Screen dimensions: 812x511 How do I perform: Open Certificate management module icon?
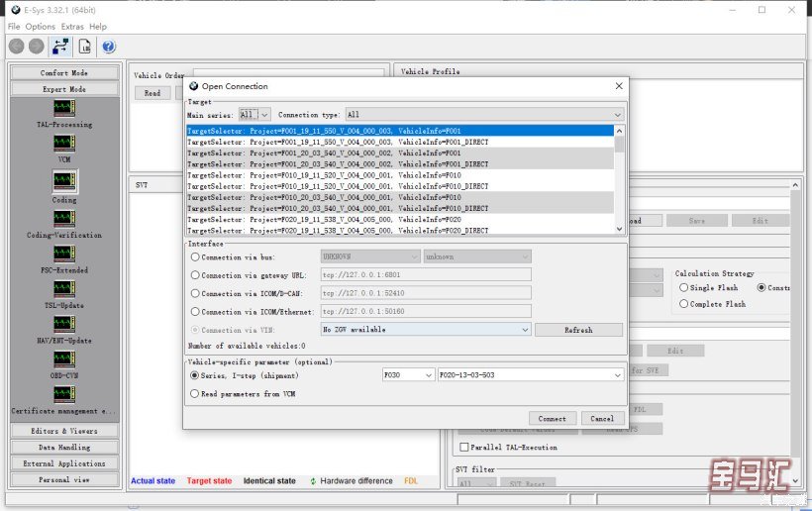pyautogui.click(x=64, y=394)
